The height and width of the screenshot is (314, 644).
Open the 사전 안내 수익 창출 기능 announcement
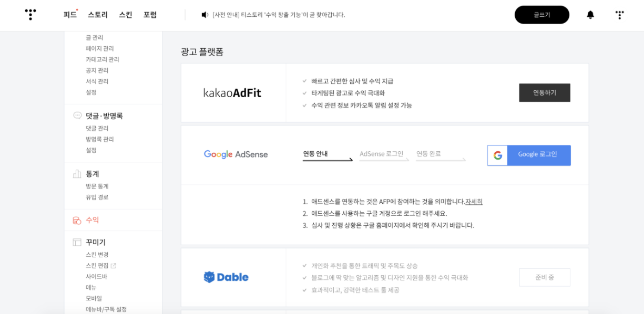coord(279,15)
